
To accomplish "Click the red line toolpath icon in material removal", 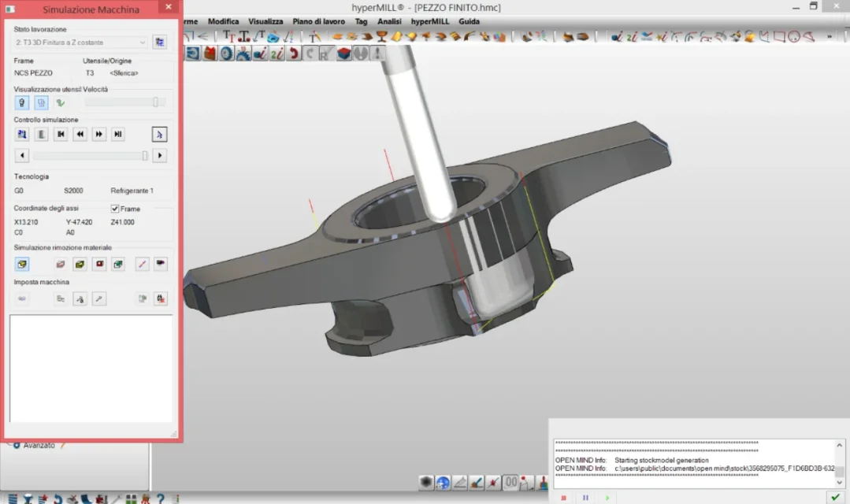I will (x=142, y=265).
